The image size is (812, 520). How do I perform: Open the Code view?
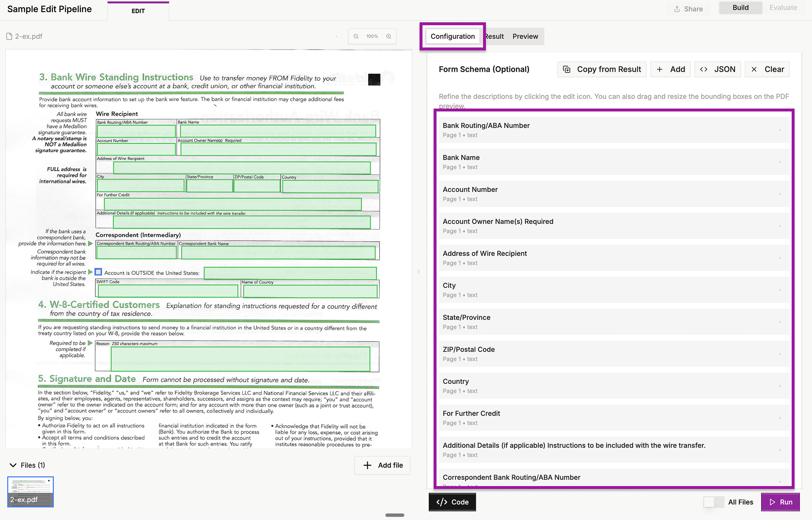click(453, 502)
